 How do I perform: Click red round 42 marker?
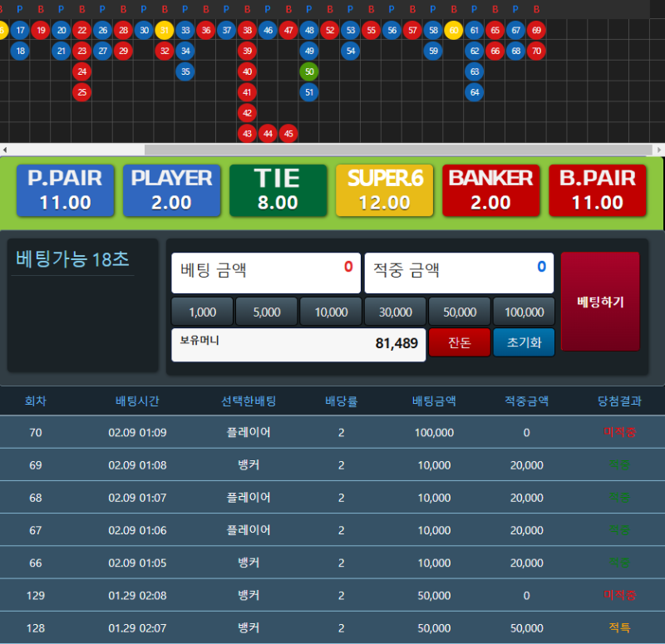coord(247,113)
